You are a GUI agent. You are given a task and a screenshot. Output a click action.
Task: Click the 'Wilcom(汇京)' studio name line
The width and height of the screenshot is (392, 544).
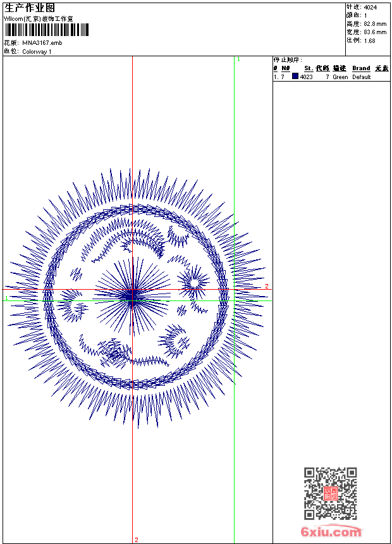pos(39,19)
